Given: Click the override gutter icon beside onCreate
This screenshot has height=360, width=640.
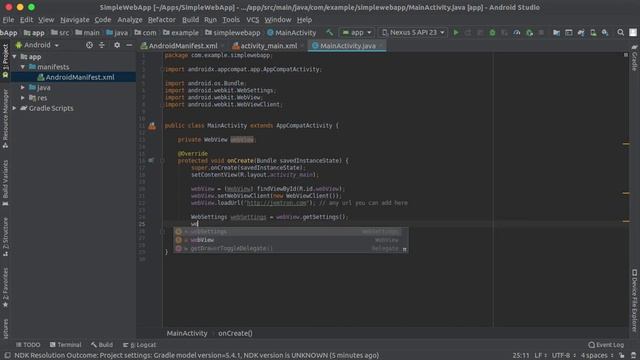Looking at the screenshot, I should [x=151, y=160].
